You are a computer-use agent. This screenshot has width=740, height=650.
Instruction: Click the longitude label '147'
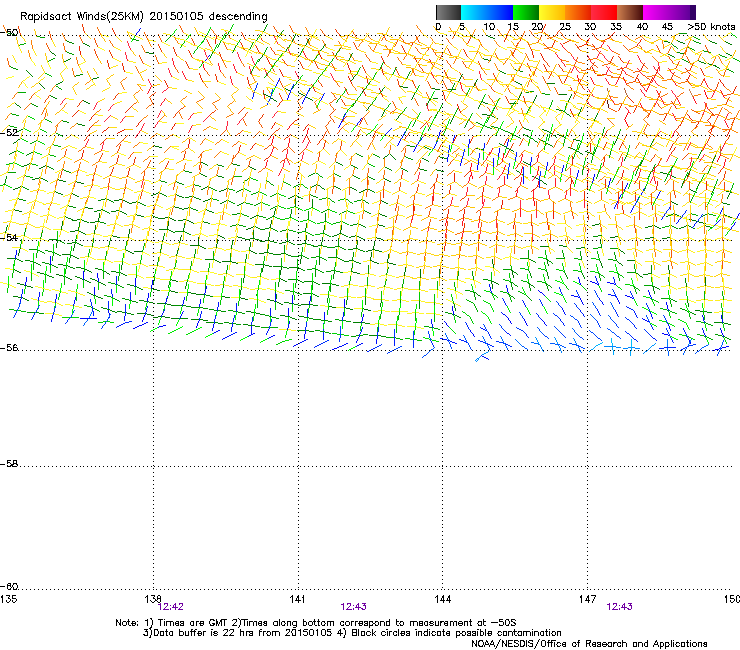pyautogui.click(x=587, y=599)
